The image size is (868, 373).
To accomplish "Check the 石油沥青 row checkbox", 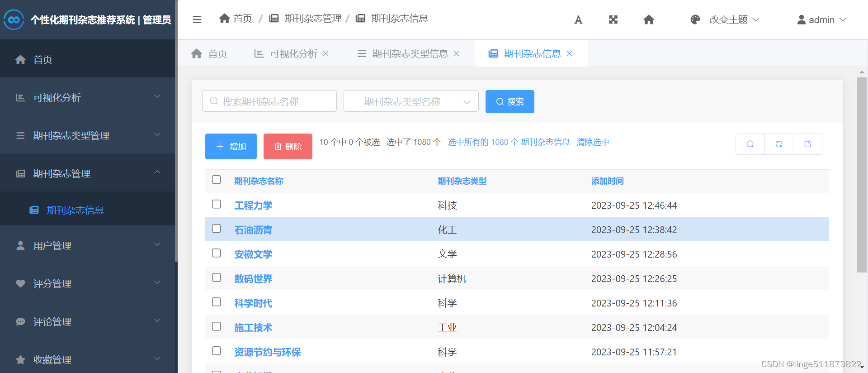I will point(217,229).
